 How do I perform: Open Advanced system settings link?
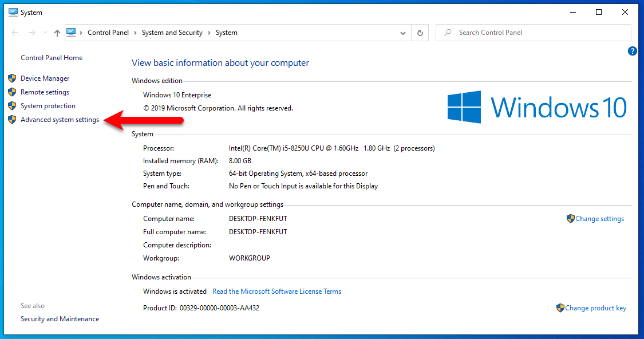click(60, 120)
